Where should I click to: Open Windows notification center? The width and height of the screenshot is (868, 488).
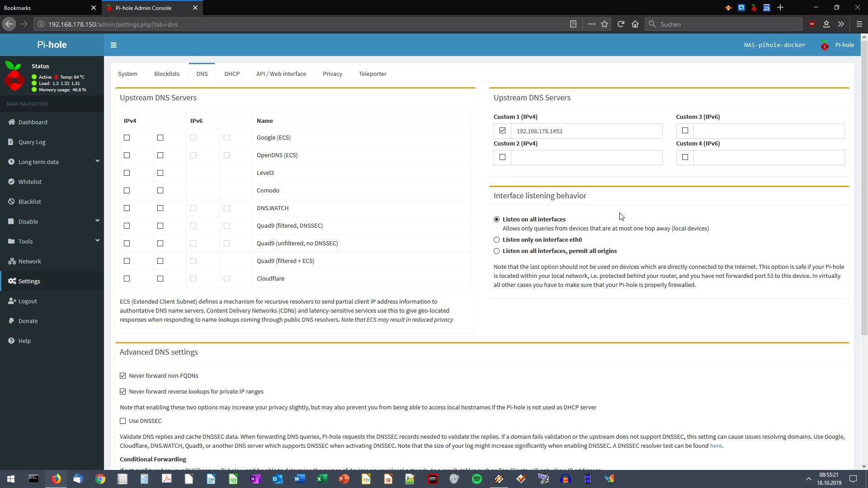[x=853, y=479]
